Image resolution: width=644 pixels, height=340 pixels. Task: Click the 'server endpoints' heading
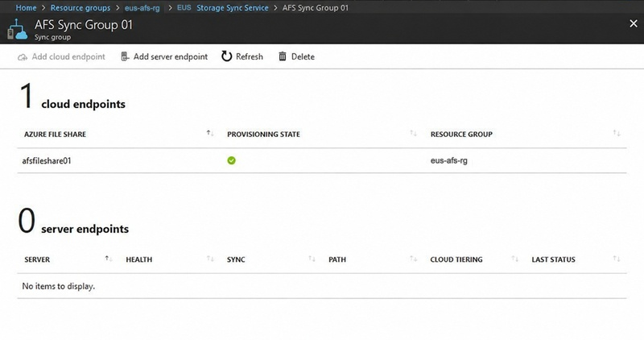85,229
